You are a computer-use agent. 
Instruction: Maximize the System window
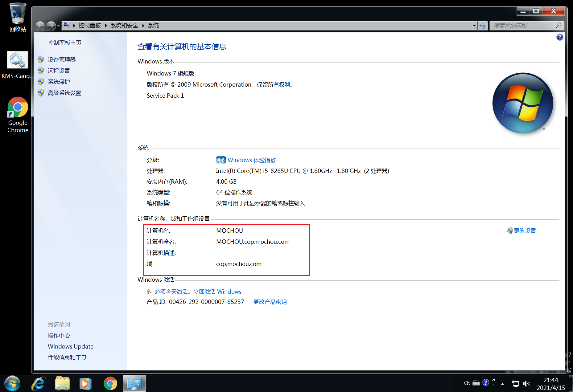pos(536,11)
